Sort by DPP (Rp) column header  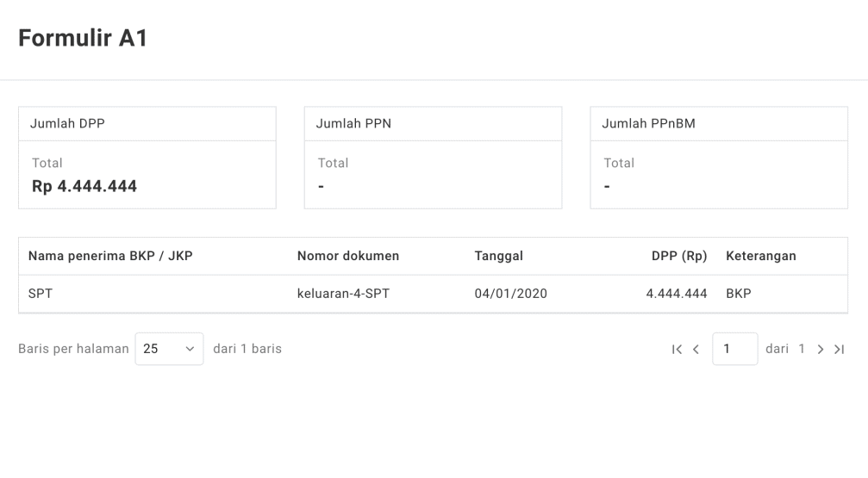tap(679, 256)
